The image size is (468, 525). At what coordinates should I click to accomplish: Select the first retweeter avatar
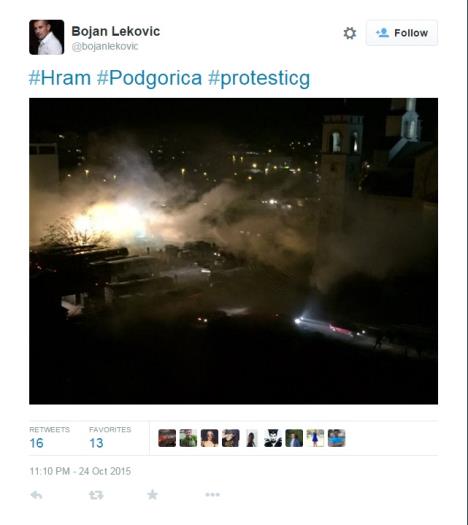click(x=167, y=438)
